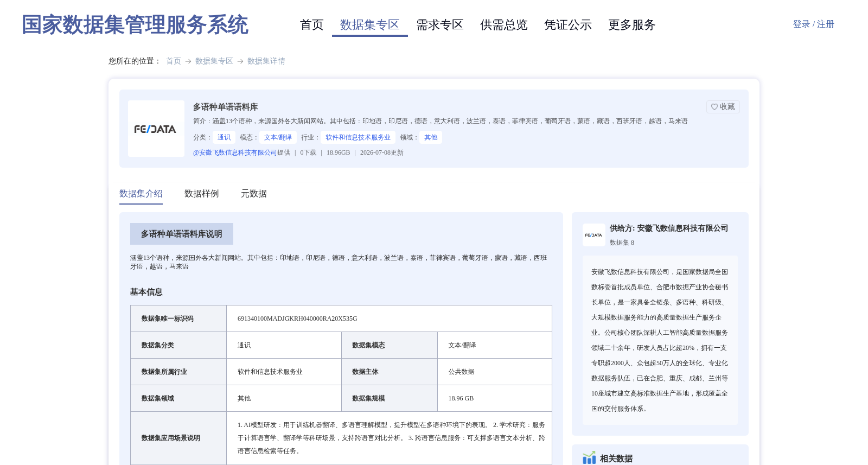Click the 2026-07-08更新 date text

click(x=382, y=152)
